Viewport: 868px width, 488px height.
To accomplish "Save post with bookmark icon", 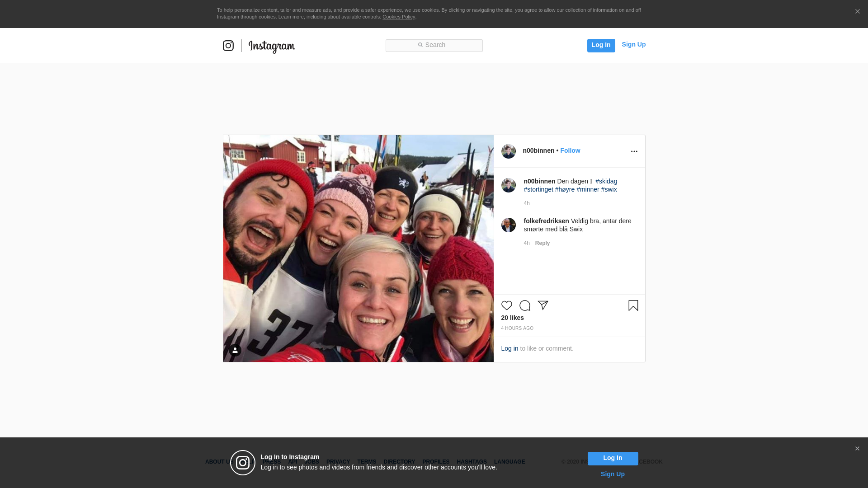I will (633, 305).
